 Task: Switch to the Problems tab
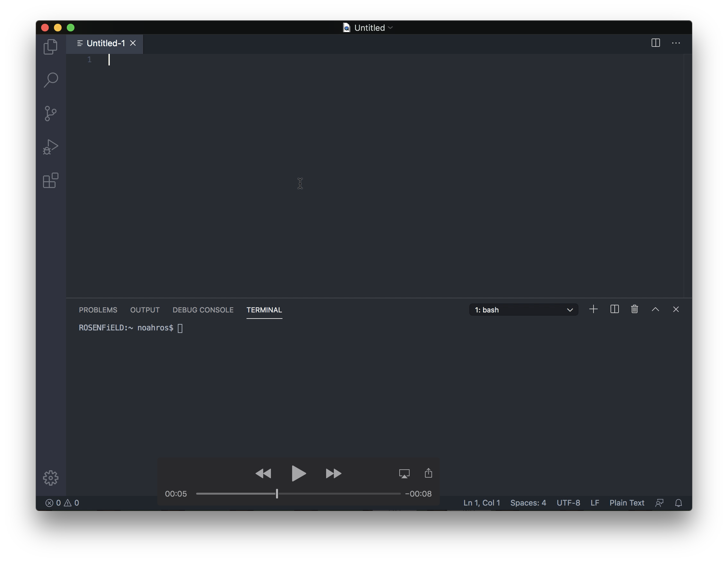(x=98, y=310)
